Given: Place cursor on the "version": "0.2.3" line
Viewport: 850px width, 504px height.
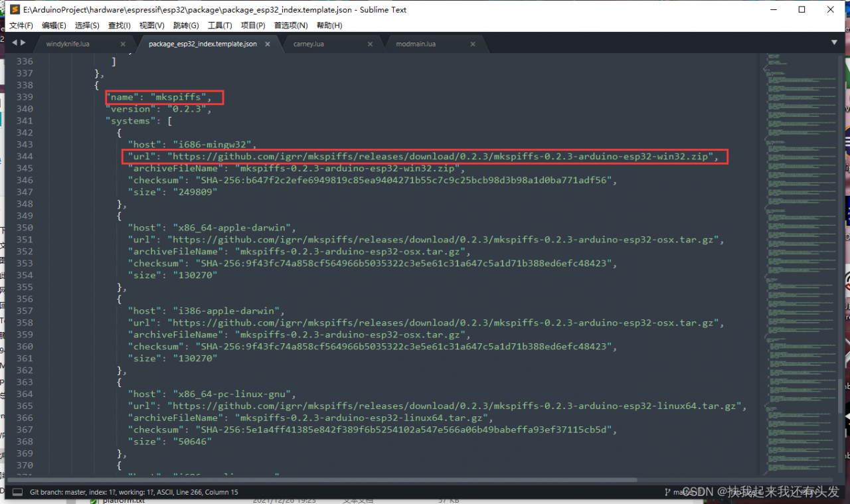Looking at the screenshot, I should [158, 109].
